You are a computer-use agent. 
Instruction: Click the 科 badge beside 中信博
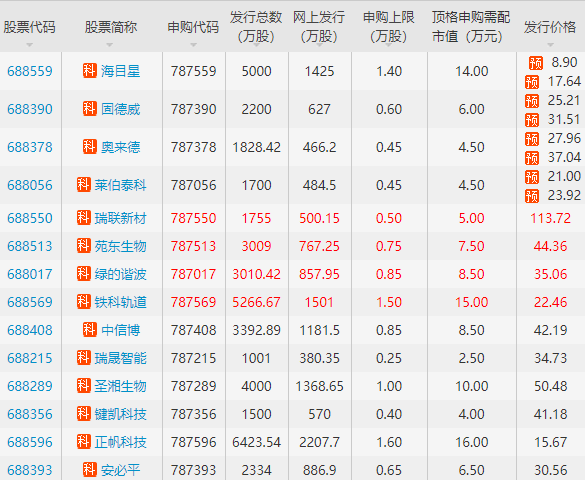tap(90, 329)
